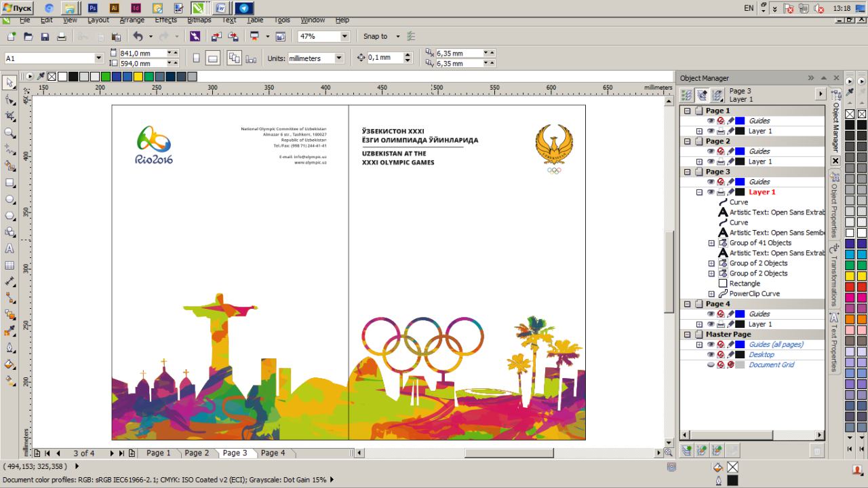The image size is (868, 488).
Task: Toggle Show Object Properties button in Object Manager
Action: tap(686, 95)
